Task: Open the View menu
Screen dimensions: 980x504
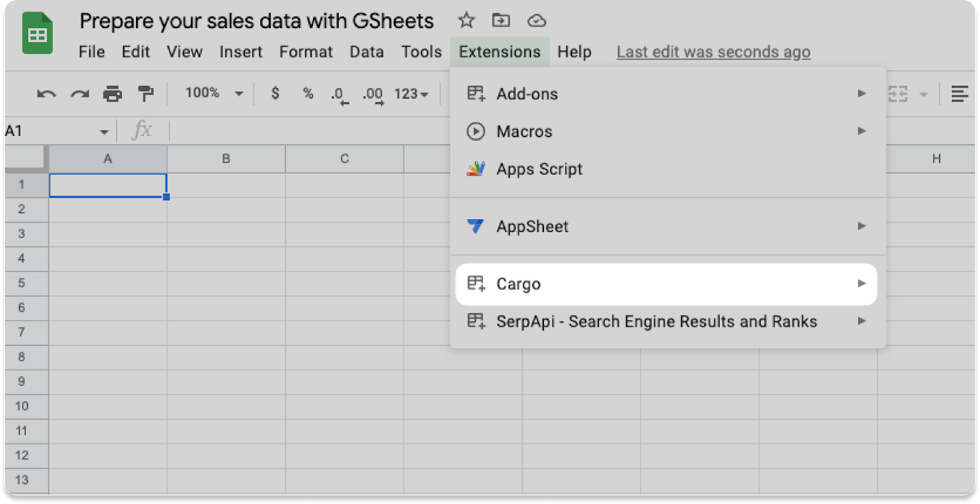Action: click(184, 52)
